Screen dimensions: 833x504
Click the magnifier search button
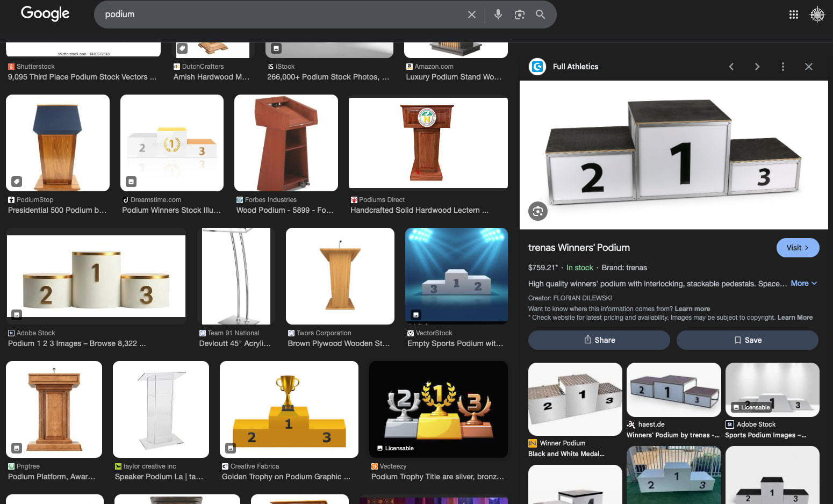pyautogui.click(x=540, y=15)
